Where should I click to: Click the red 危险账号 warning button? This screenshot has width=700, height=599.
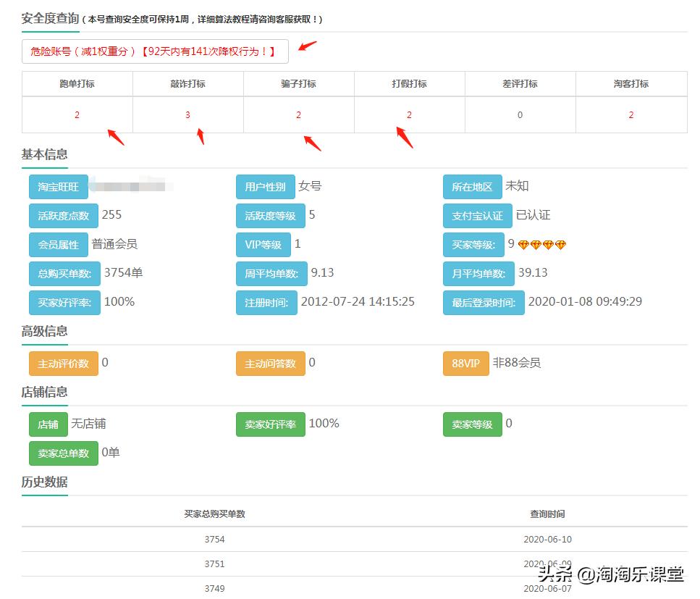pyautogui.click(x=154, y=51)
